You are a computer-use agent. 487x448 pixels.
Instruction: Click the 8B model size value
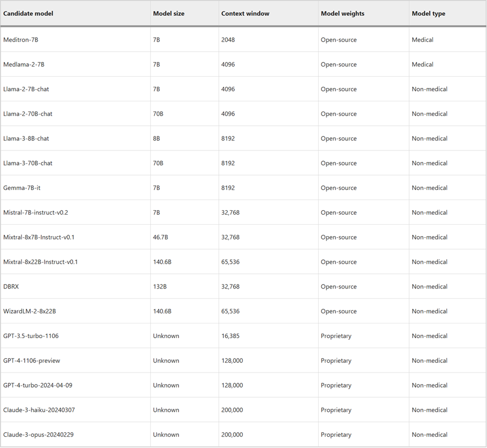(x=157, y=139)
